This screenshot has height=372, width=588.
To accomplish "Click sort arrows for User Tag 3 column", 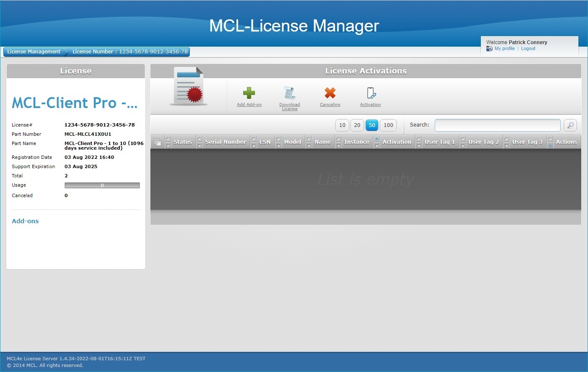I will 507,142.
